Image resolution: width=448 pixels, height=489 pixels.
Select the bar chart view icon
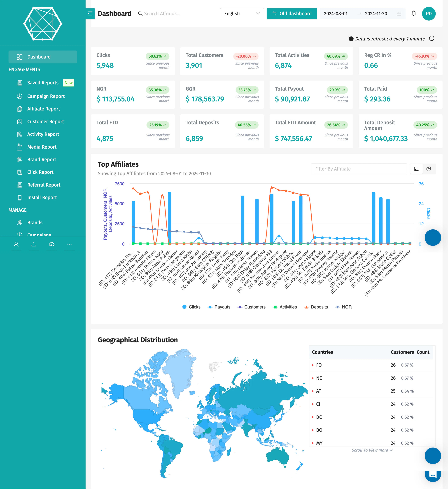tap(416, 169)
